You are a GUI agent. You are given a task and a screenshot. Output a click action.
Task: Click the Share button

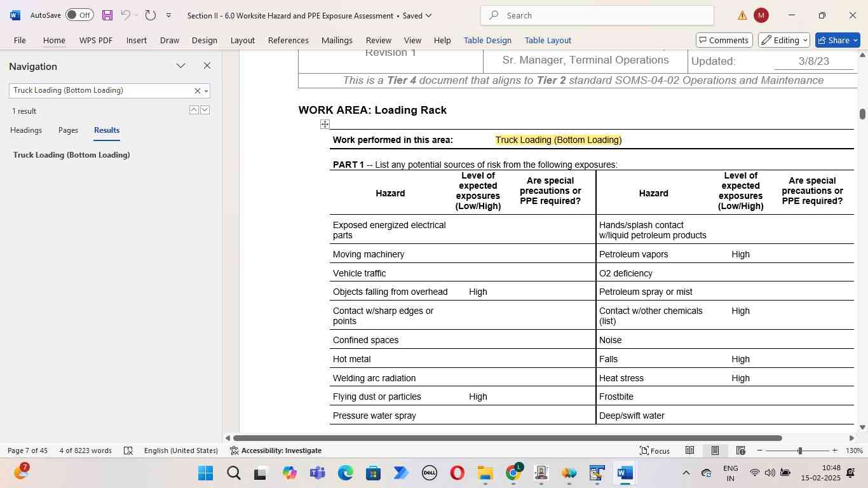[x=837, y=40]
